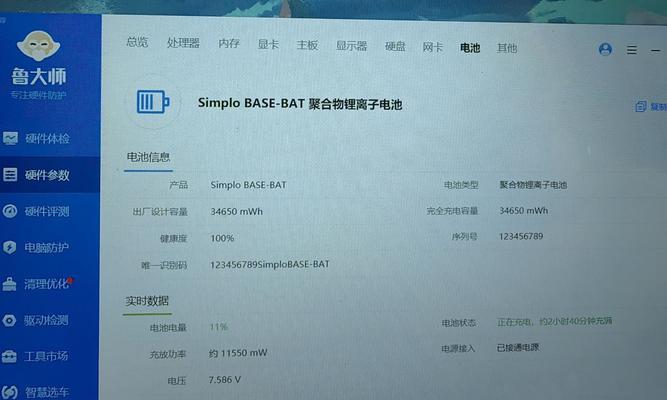
Task: Click 唯一识别码 value 123456789SimploBASE-BAT
Action: (270, 264)
